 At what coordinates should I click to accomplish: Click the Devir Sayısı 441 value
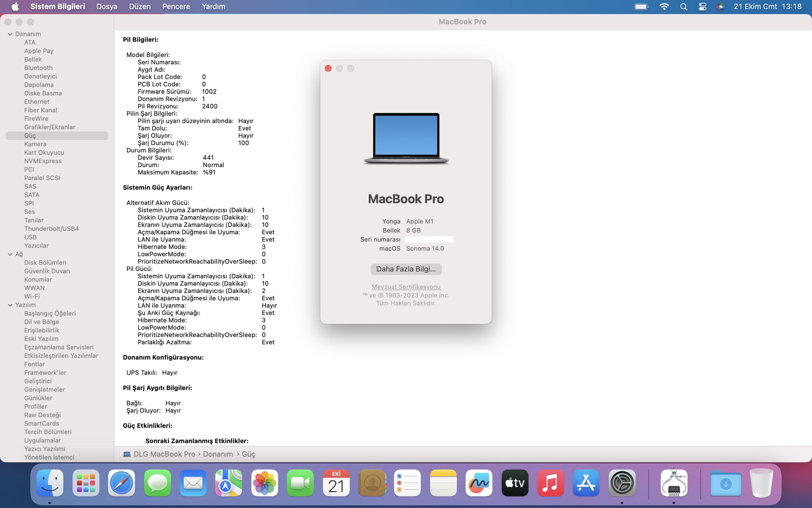coord(208,157)
